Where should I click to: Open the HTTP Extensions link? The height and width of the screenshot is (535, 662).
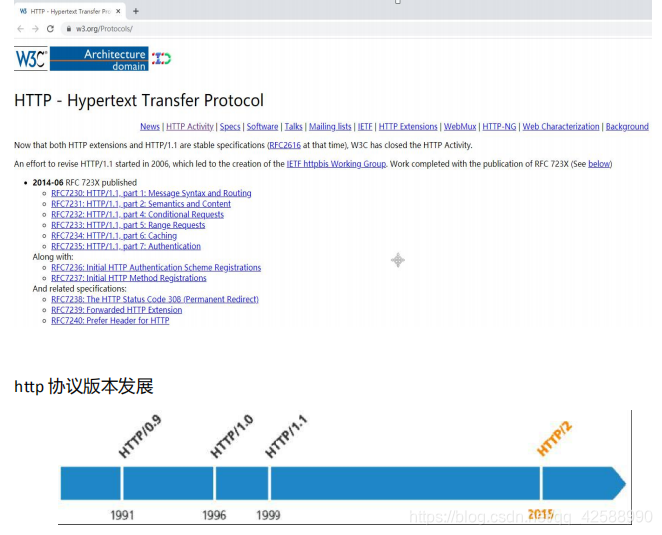(x=408, y=127)
